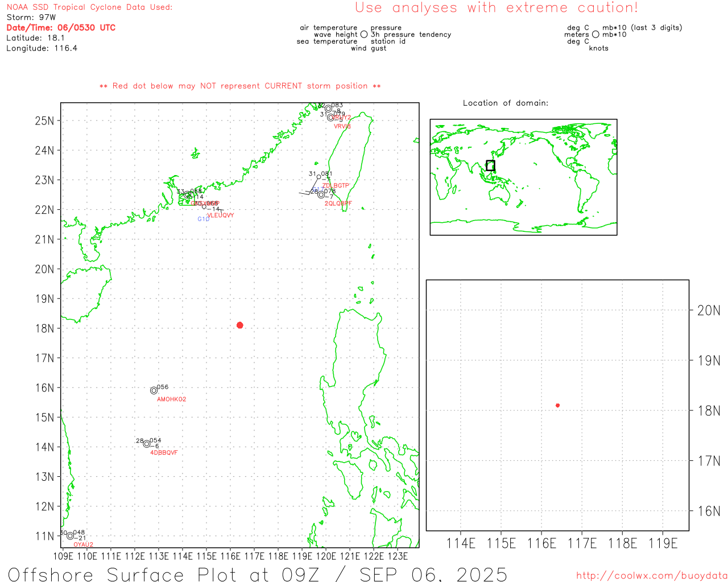Click the red storm position dot on main map
Screen dimensions: 728x582
240,325
